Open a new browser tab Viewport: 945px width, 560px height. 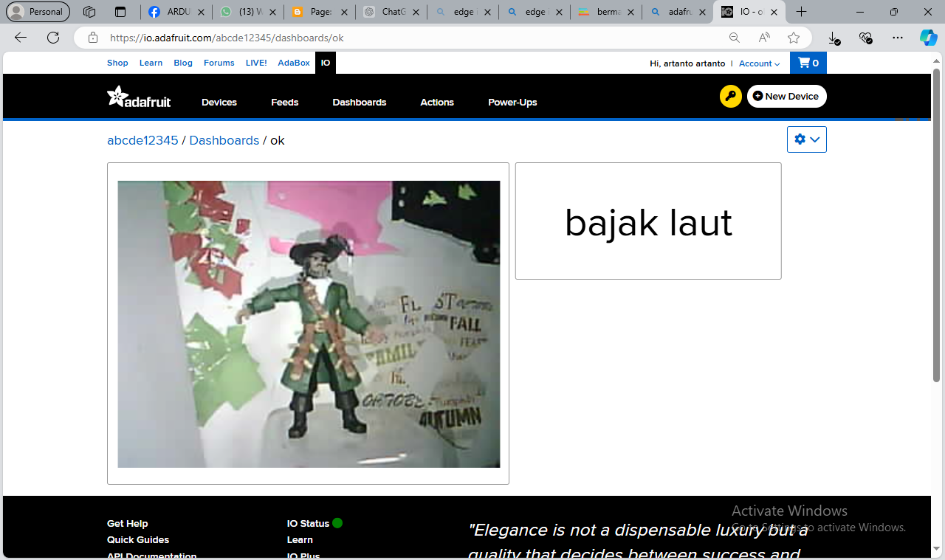pyautogui.click(x=801, y=12)
